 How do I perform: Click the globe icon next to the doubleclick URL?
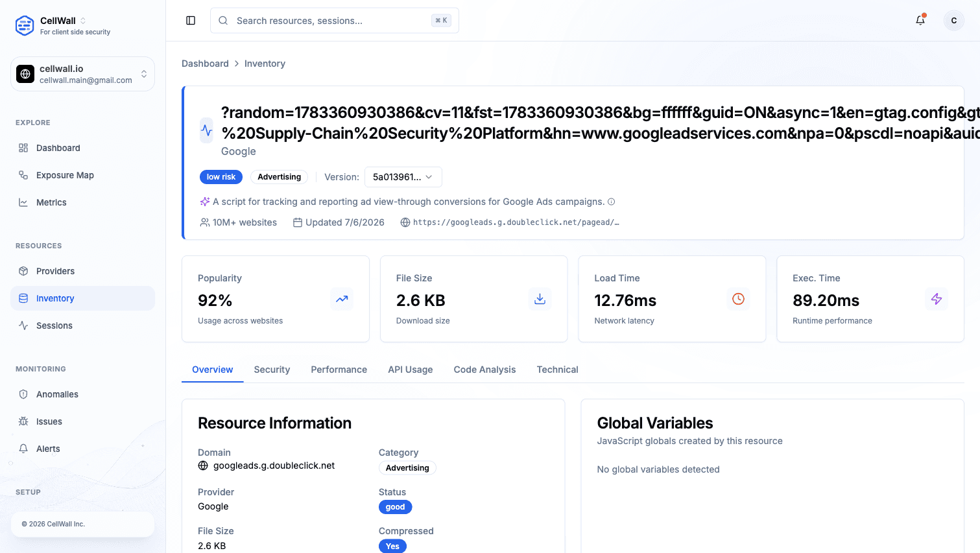[405, 222]
